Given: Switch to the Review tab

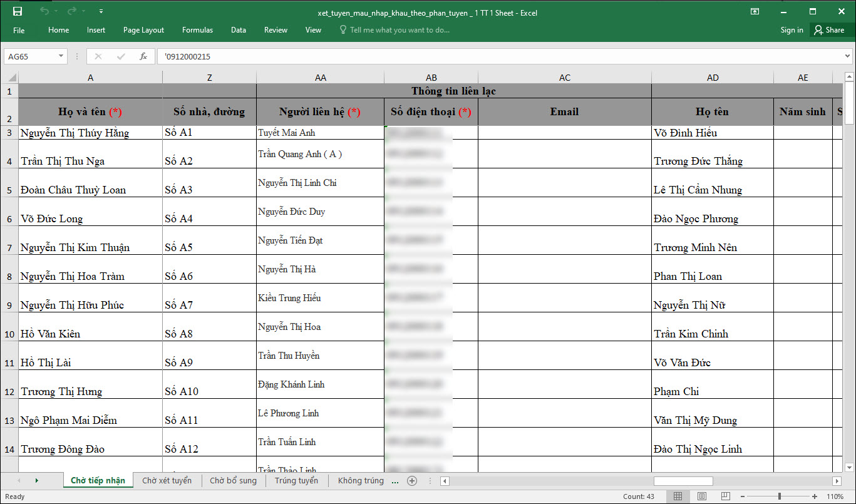Looking at the screenshot, I should 276,30.
